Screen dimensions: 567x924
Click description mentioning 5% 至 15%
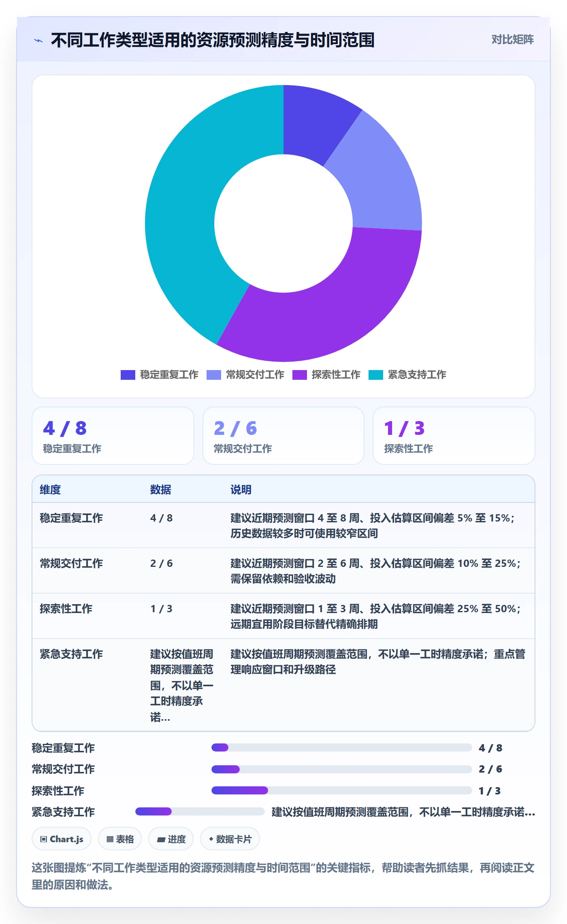tap(373, 526)
